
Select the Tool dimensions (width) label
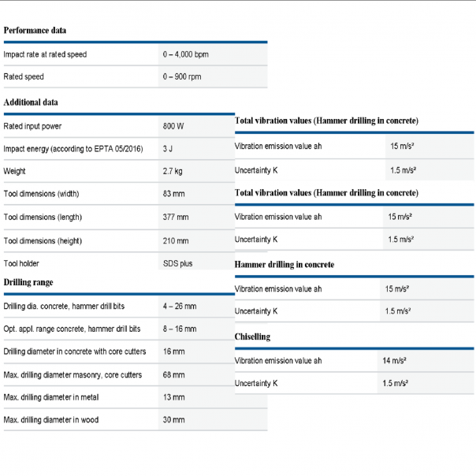pos(41,194)
